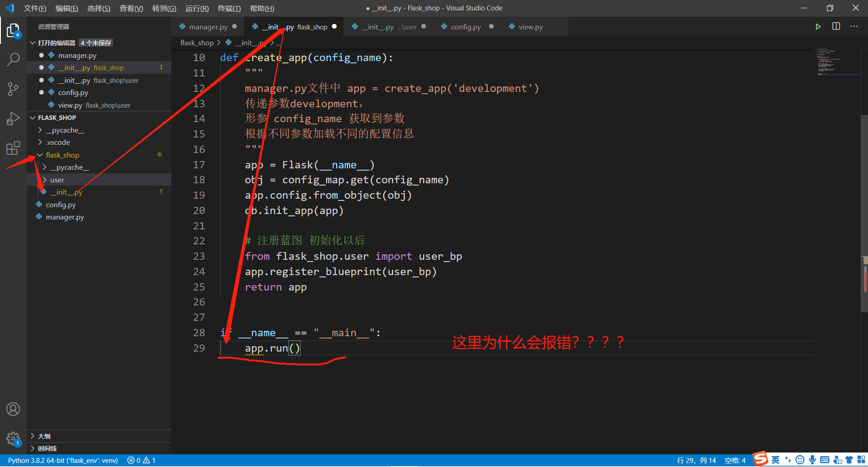Open the 终端(T) menu

pos(229,8)
